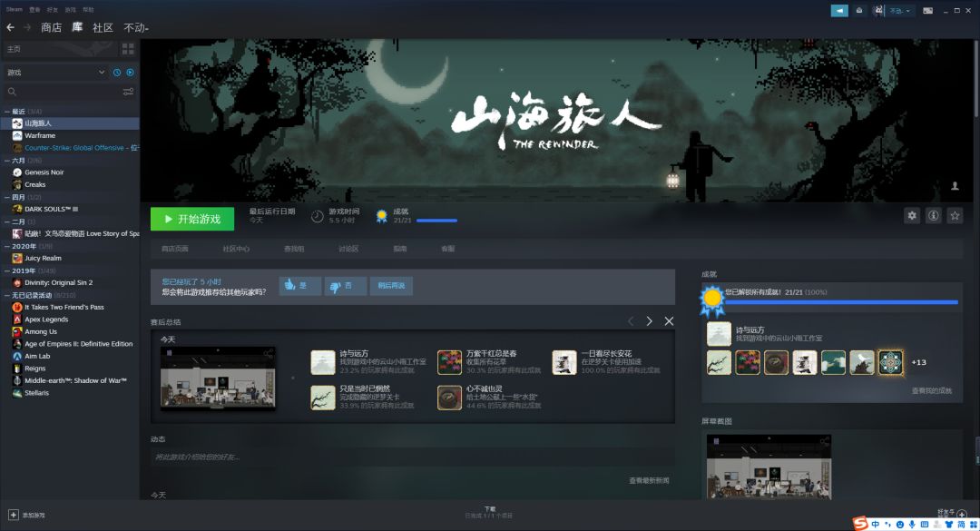This screenshot has width=980, height=531.
Task: Click the Among Us icon in sidebar
Action: (17, 332)
